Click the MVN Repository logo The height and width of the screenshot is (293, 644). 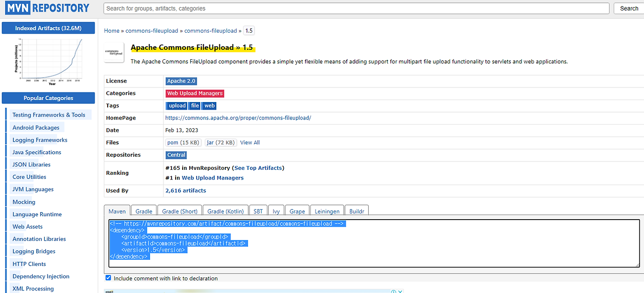tap(48, 8)
